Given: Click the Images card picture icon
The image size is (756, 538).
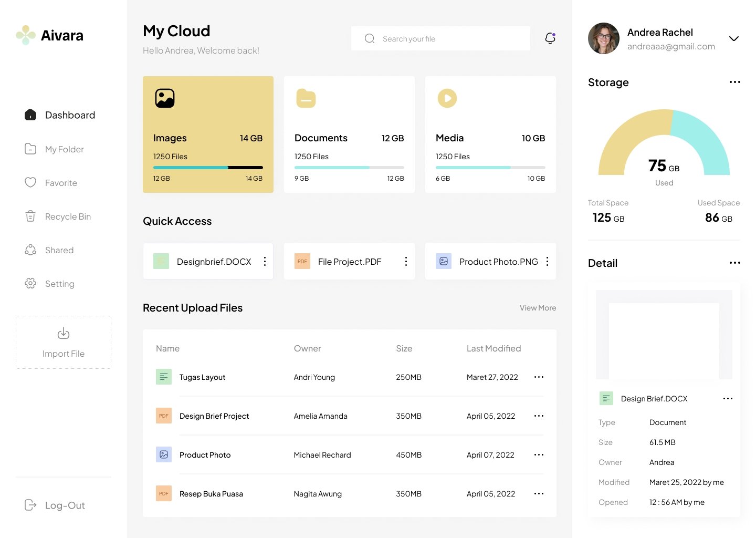Looking at the screenshot, I should pyautogui.click(x=165, y=98).
